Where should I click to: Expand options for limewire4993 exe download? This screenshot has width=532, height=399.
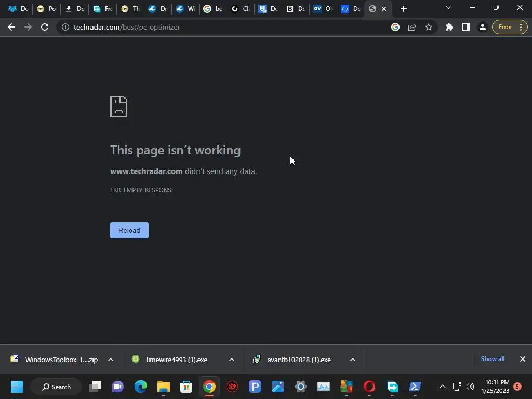232,360
